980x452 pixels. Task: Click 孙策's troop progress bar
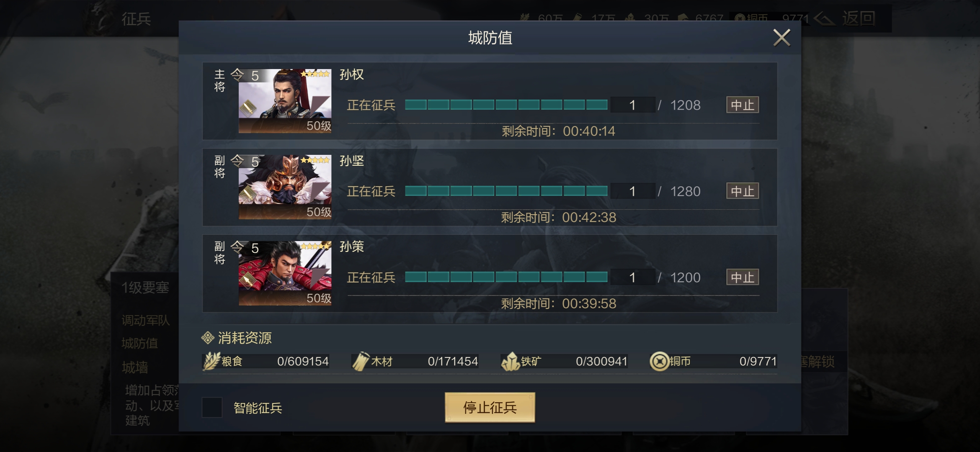tap(506, 277)
